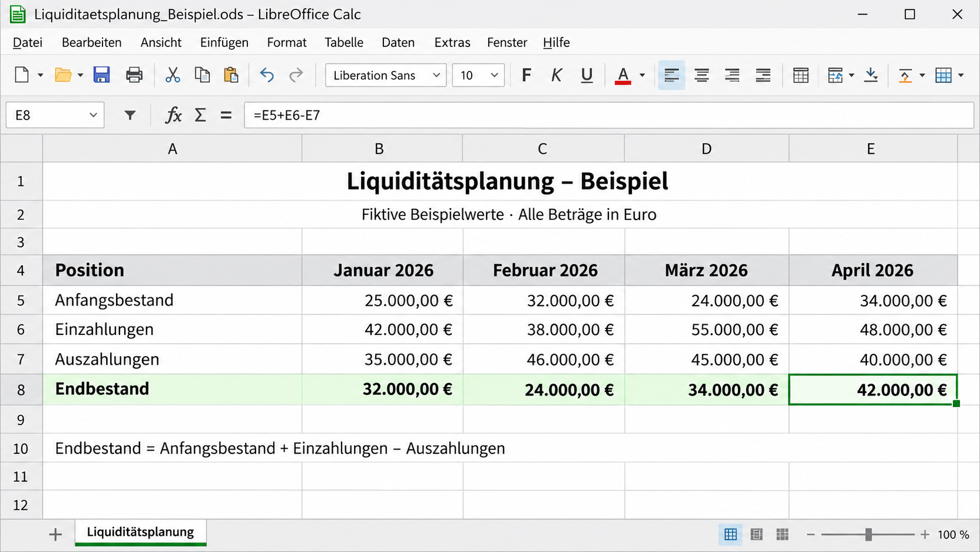Click the Insert Table icon in the toolbar

(801, 75)
